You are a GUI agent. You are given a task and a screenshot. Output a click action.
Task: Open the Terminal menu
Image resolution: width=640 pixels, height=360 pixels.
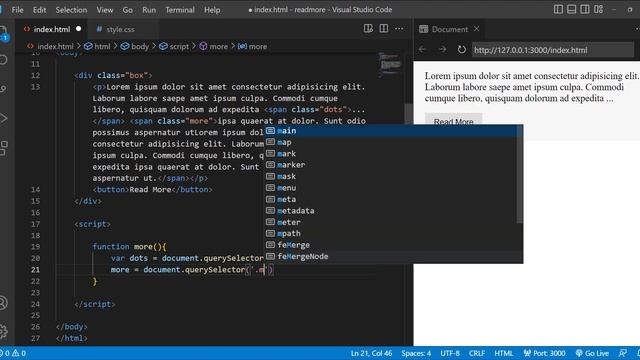(x=180, y=10)
